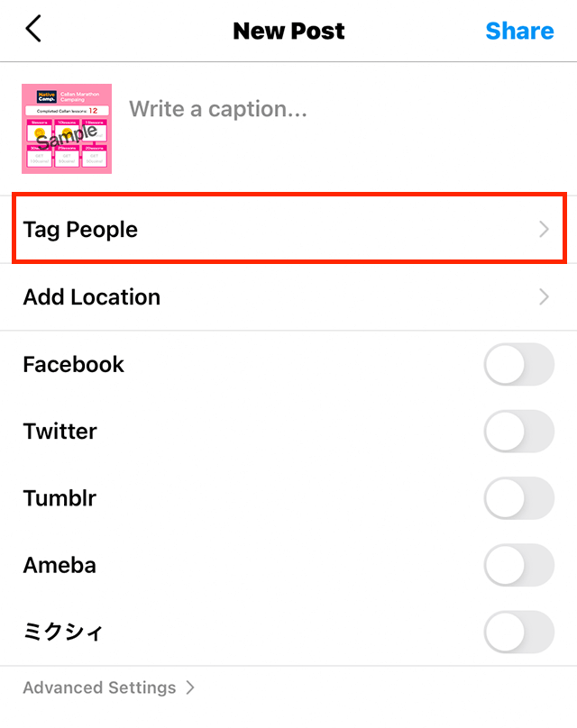Image resolution: width=577 pixels, height=728 pixels.
Task: Tap the chevron beside Tag People
Action: (544, 230)
